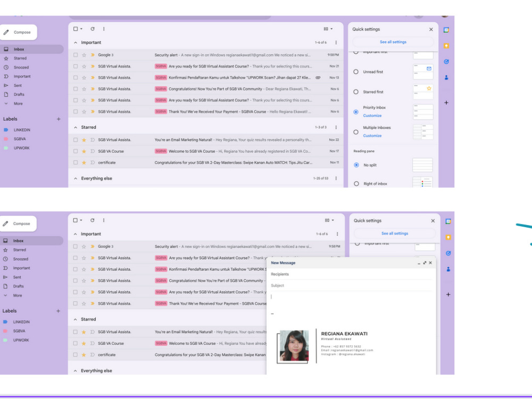The image size is (532, 399).
Task: Open Everything else section options in upper window
Action: tap(336, 178)
